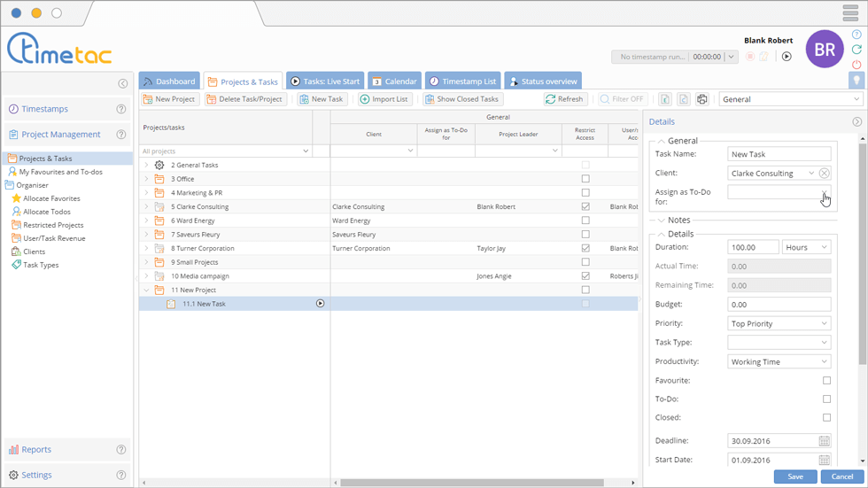Click the live start play icon on the 11.1 New Task row
Viewport: 868px width, 488px height.
click(x=320, y=303)
